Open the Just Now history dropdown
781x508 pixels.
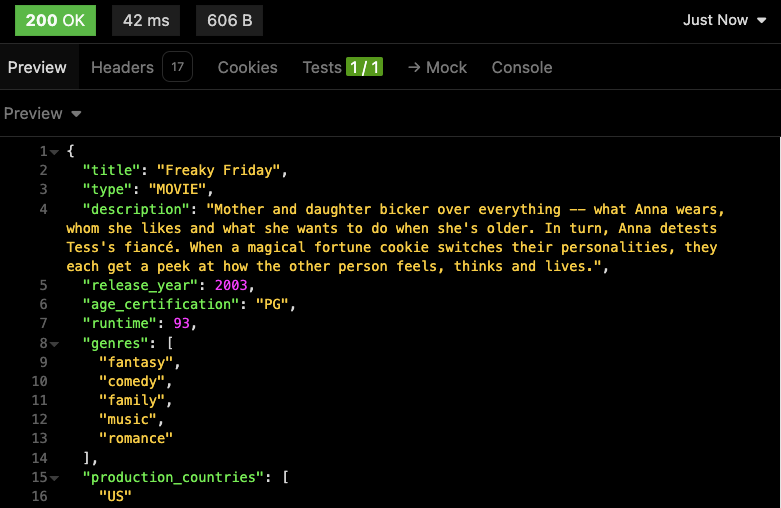tap(724, 20)
